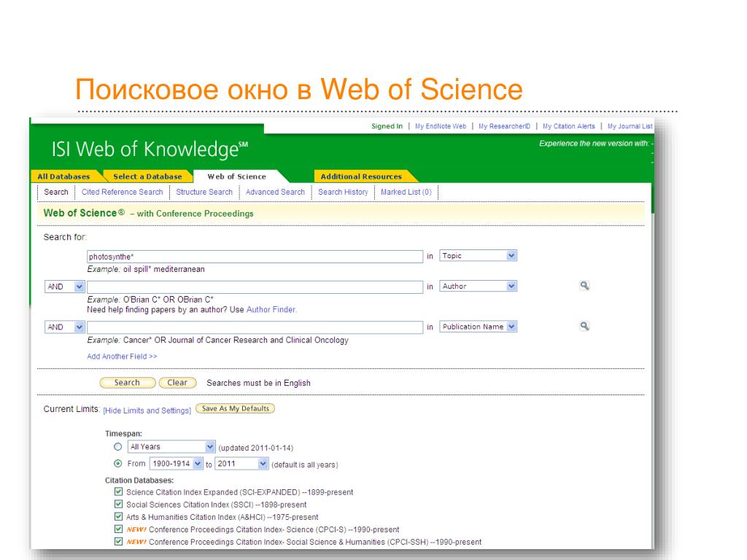The height and width of the screenshot is (560, 747).
Task: Open the Author Finder link
Action: point(271,309)
